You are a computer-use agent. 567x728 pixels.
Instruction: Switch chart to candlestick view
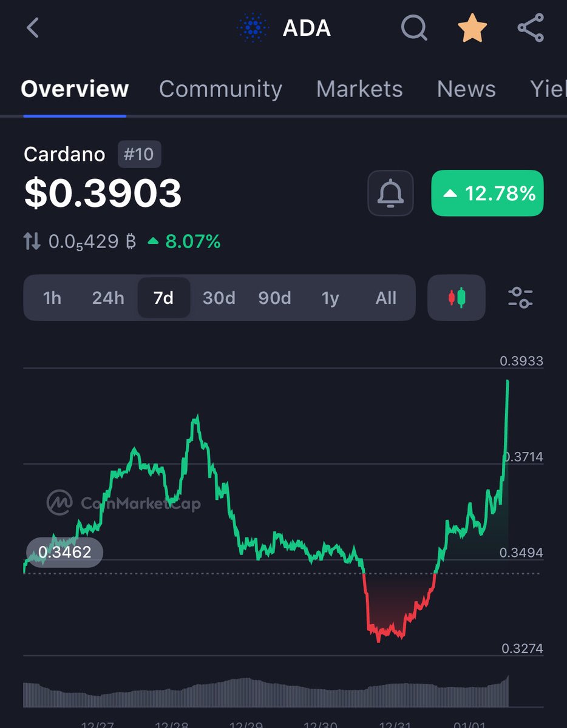[x=456, y=297]
